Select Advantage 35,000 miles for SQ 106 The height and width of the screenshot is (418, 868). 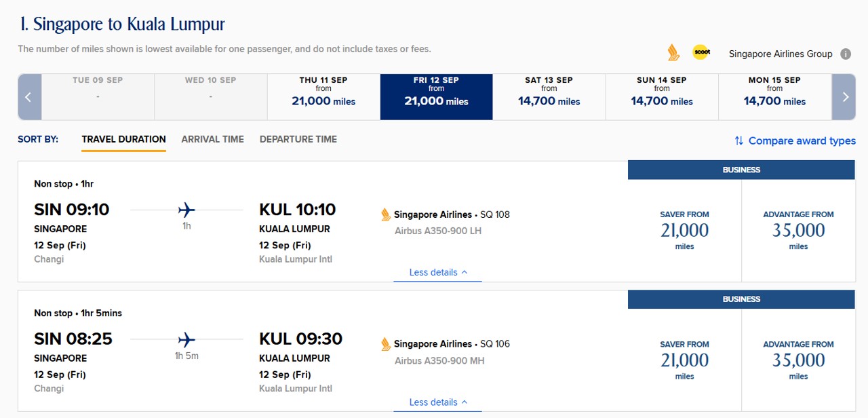798,360
